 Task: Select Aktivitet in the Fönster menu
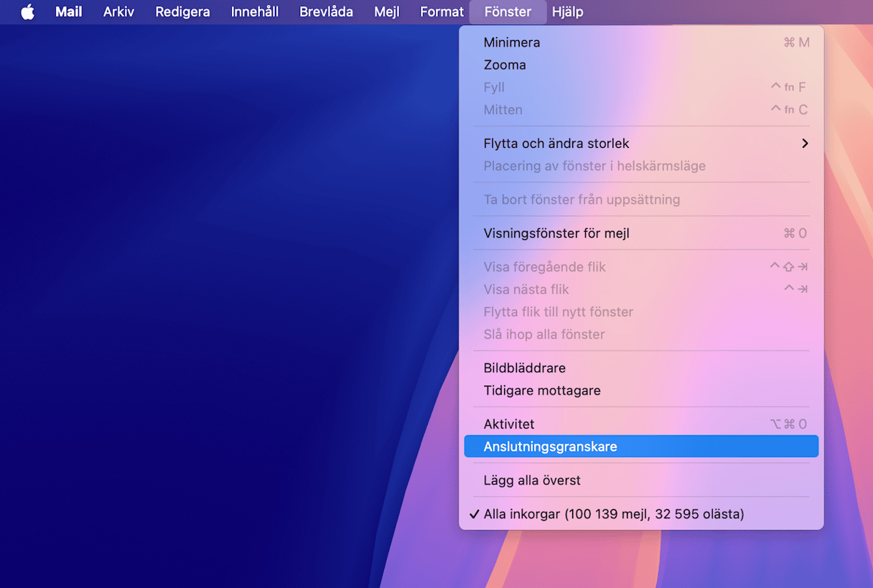pyautogui.click(x=641, y=424)
